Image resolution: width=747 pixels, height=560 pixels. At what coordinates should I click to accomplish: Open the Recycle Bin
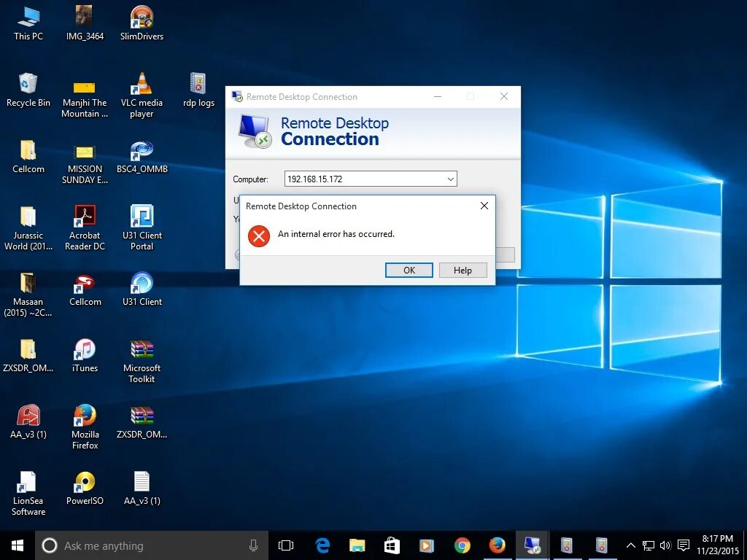(x=28, y=82)
